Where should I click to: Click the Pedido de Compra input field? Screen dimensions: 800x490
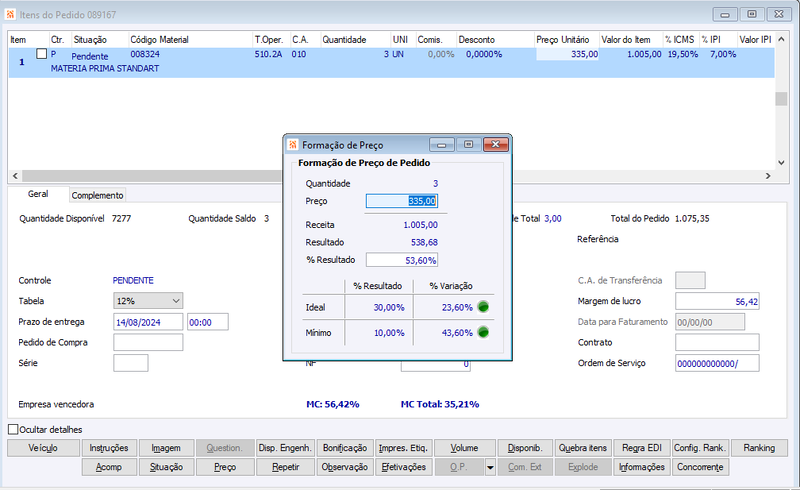pos(148,342)
